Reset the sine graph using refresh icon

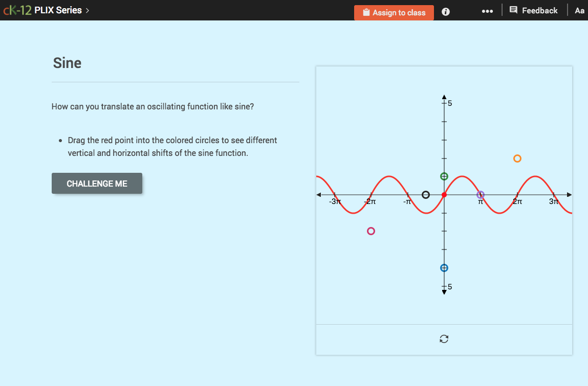tap(444, 338)
